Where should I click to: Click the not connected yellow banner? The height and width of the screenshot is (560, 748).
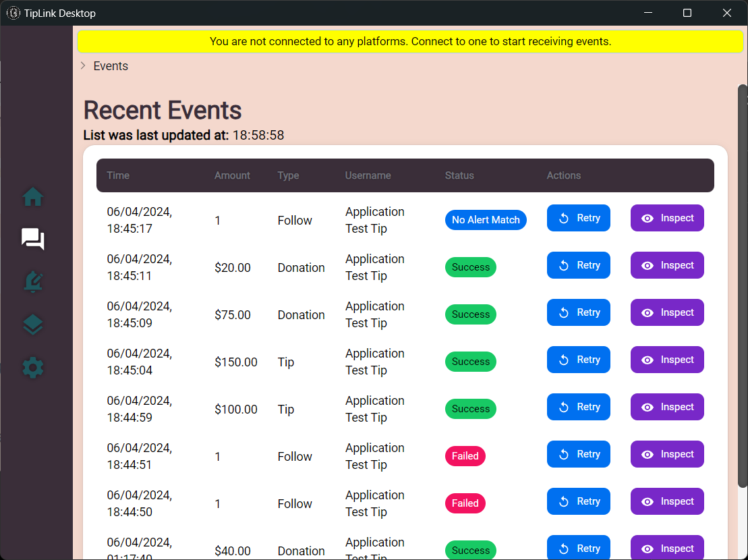[x=410, y=41]
